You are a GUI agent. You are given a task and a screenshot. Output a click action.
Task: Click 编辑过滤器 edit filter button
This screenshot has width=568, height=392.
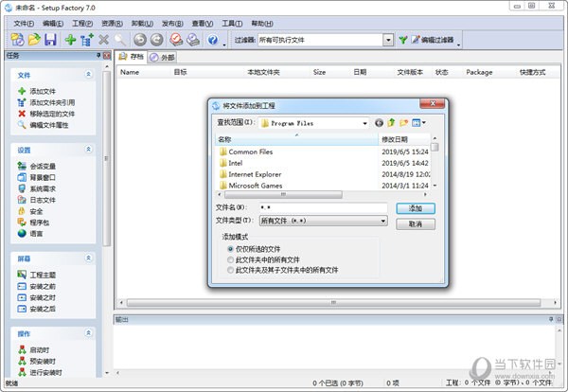[433, 40]
